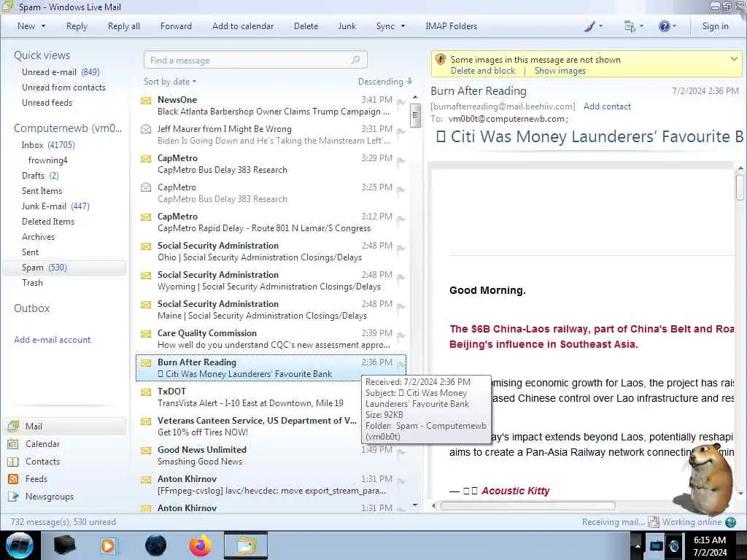
Task: Flag the CapMetro Rapid Delay message
Action: tap(401, 219)
